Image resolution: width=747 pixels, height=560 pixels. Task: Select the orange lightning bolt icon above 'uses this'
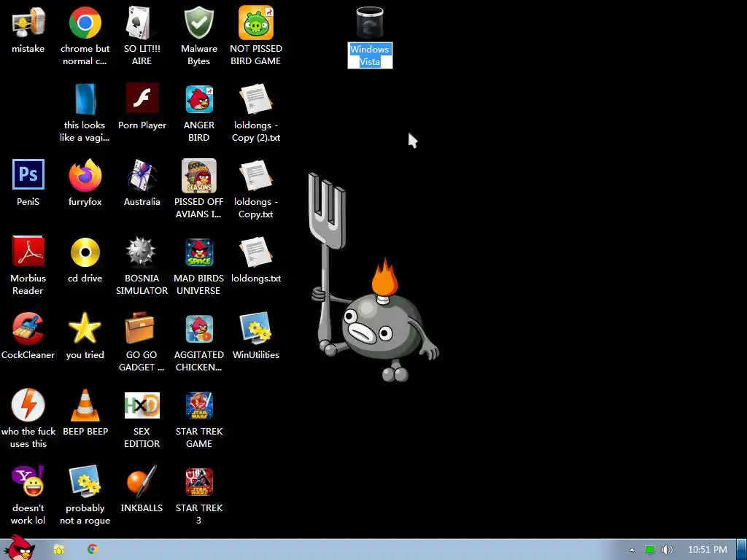[x=28, y=405]
